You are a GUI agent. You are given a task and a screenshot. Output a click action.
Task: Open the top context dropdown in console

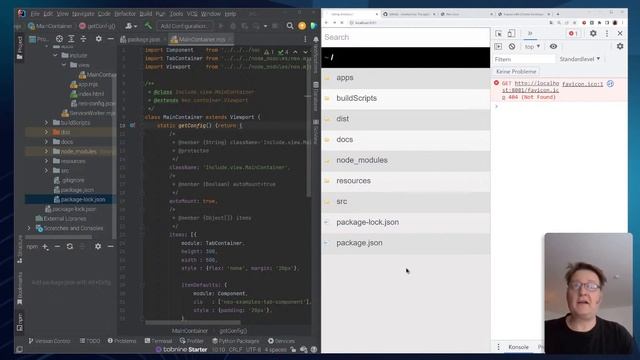coord(533,47)
